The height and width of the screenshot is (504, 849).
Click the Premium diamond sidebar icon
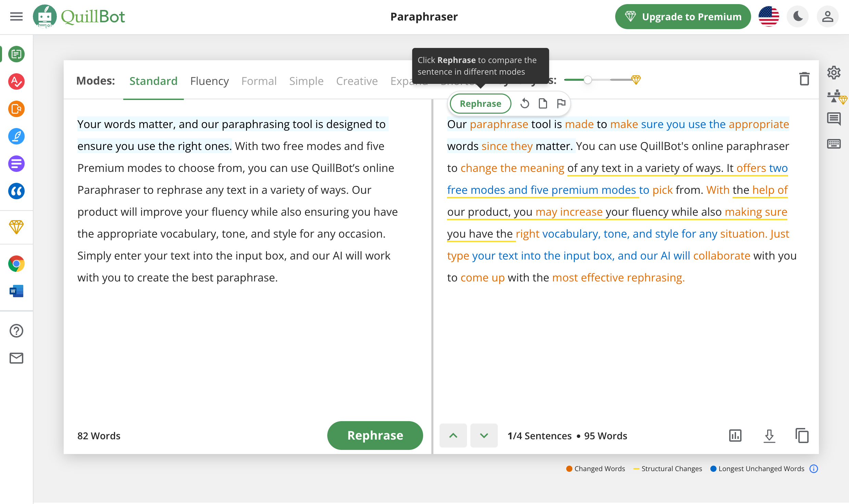16,227
